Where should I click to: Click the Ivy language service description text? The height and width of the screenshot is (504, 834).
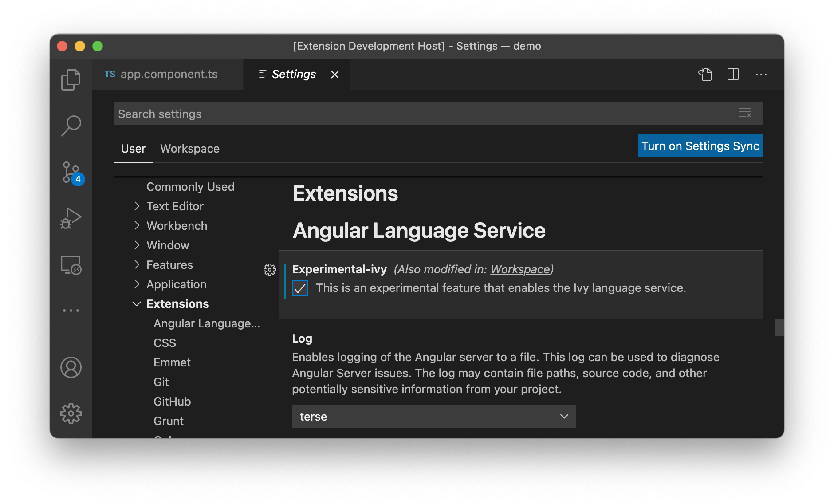coord(501,288)
